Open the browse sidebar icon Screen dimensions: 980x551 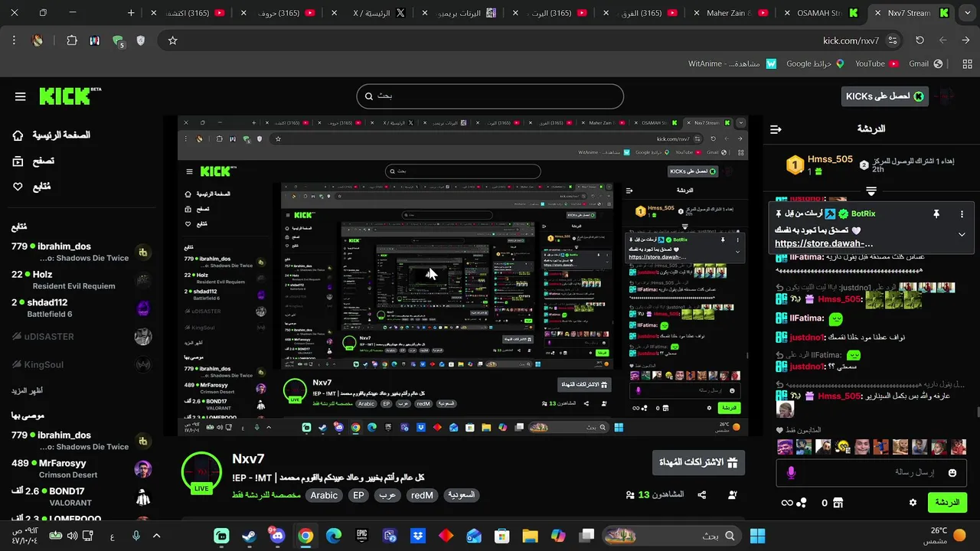[18, 161]
